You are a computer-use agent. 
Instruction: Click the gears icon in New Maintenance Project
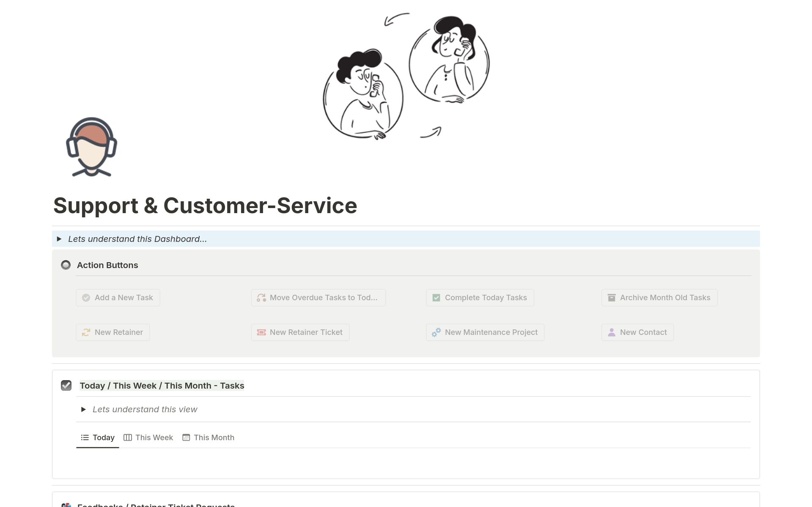coord(436,332)
